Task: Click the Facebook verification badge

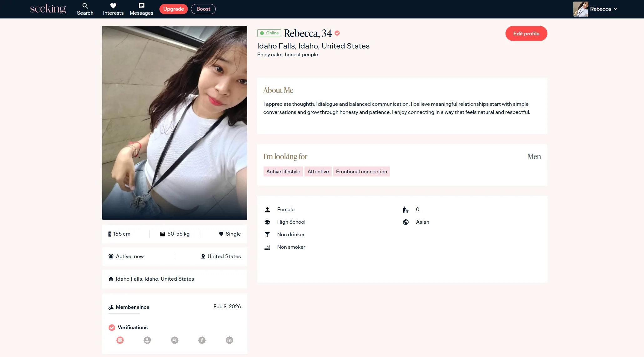Action: (x=202, y=340)
